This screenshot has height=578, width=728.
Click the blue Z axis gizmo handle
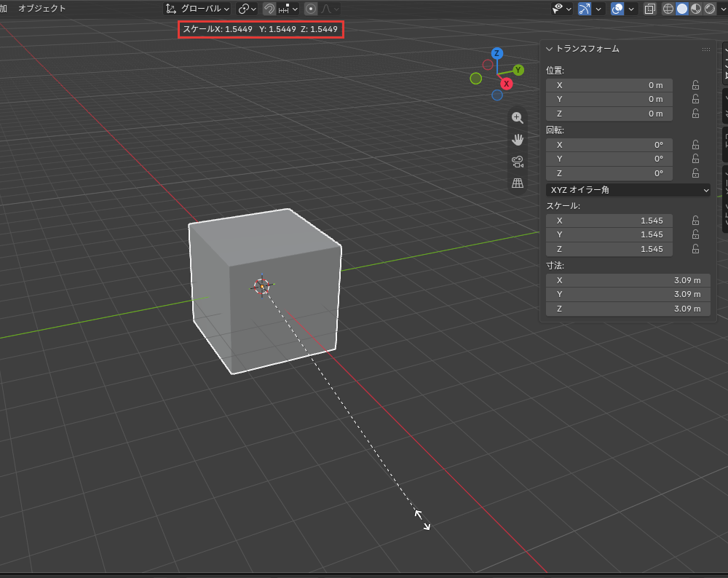click(496, 53)
